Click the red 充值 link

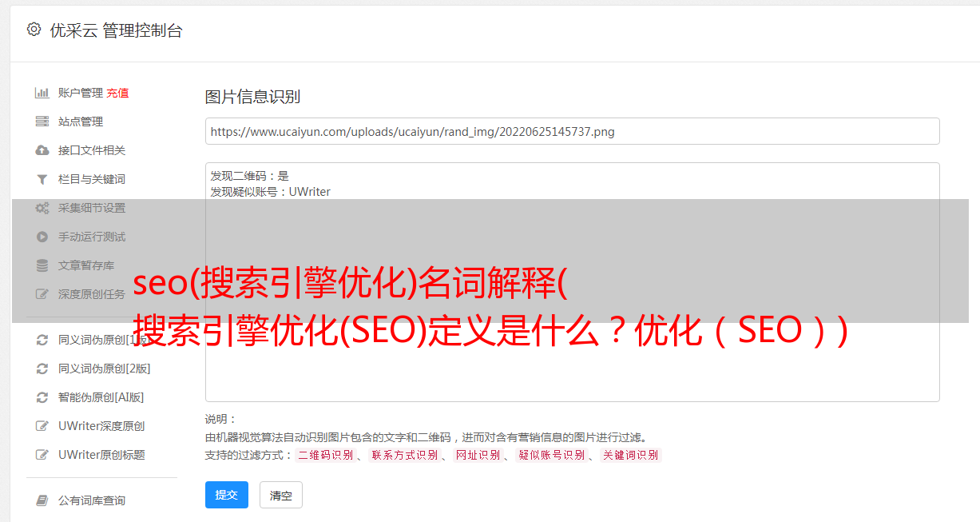[117, 93]
